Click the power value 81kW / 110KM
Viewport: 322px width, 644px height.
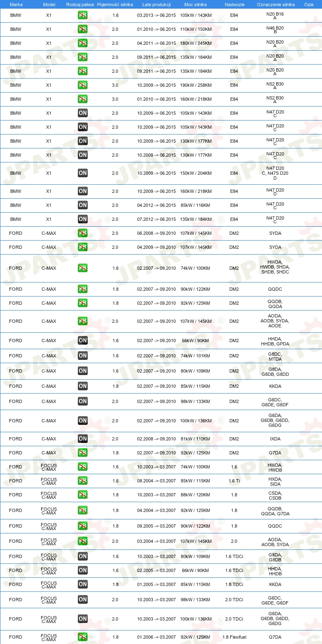[x=196, y=439]
